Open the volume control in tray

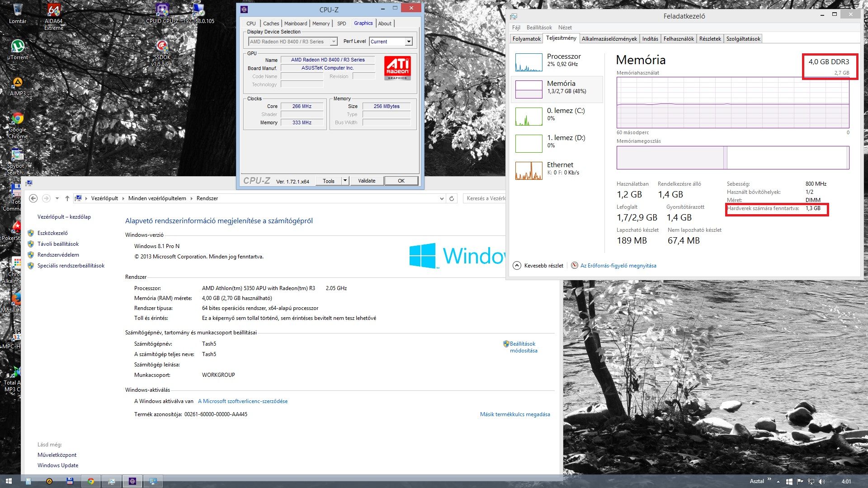click(822, 481)
